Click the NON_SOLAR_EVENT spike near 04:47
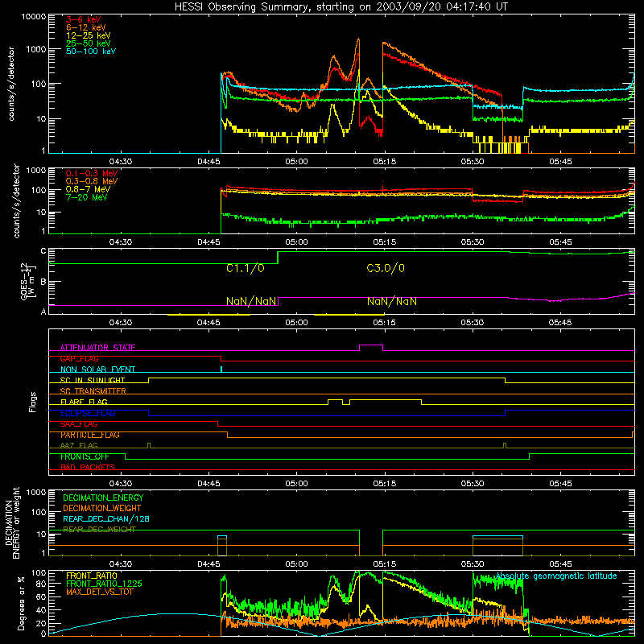644x644 pixels. coord(221,369)
